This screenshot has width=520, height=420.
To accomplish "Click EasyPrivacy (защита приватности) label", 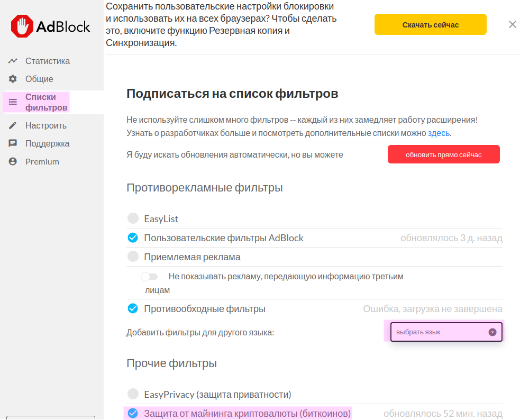I will pos(217,395).
